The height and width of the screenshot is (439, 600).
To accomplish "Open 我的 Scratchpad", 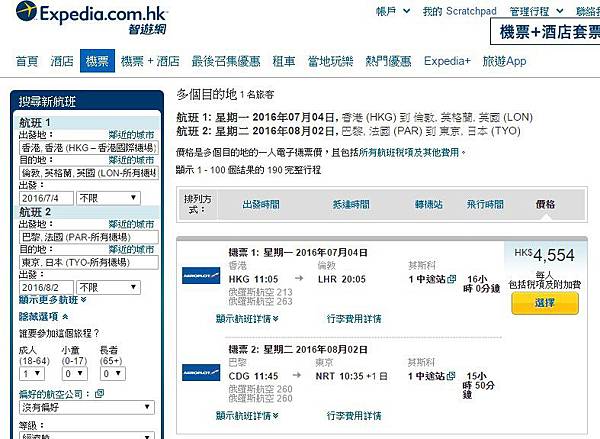I will [x=460, y=11].
